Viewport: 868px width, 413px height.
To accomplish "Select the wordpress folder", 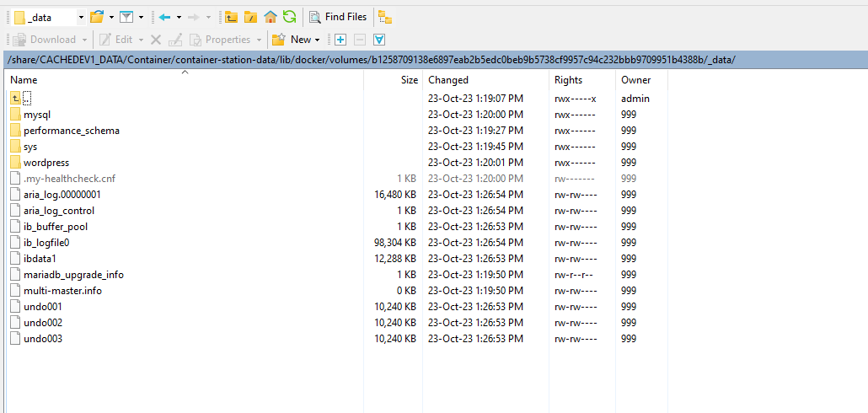I will [x=46, y=163].
